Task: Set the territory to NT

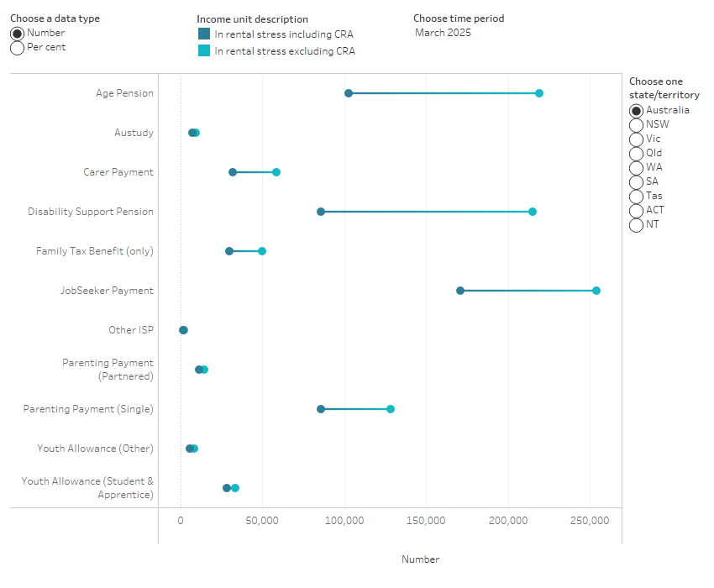Action: point(637,224)
